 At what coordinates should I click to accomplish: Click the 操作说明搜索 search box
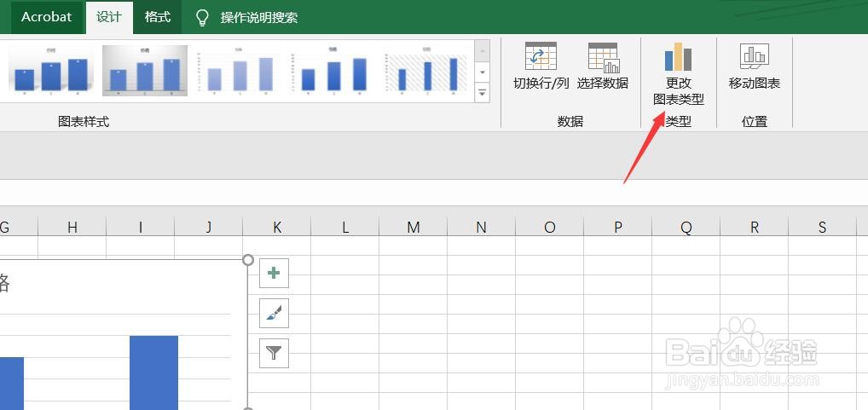click(x=259, y=18)
